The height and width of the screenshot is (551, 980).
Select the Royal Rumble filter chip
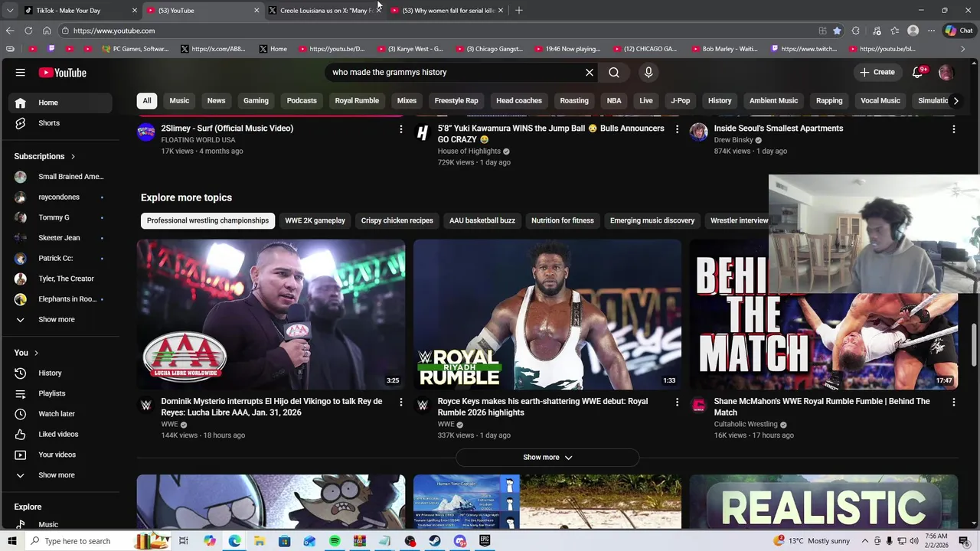tap(357, 100)
